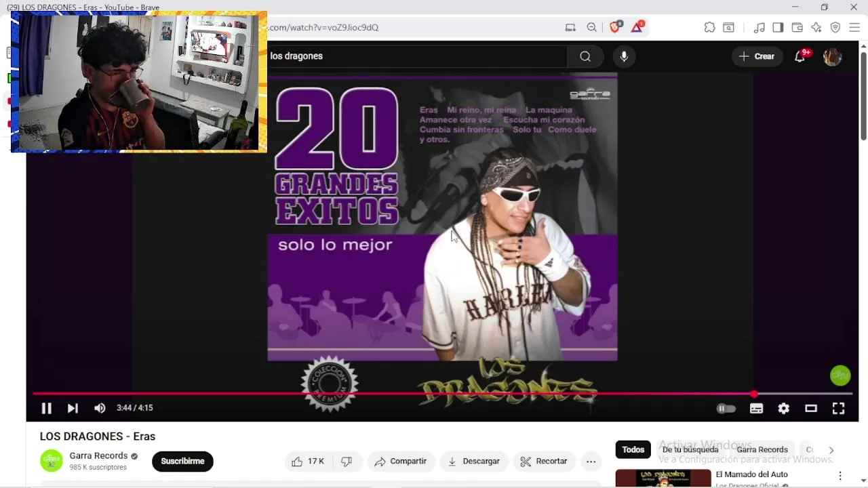Start voice search with the microphone

tap(624, 56)
